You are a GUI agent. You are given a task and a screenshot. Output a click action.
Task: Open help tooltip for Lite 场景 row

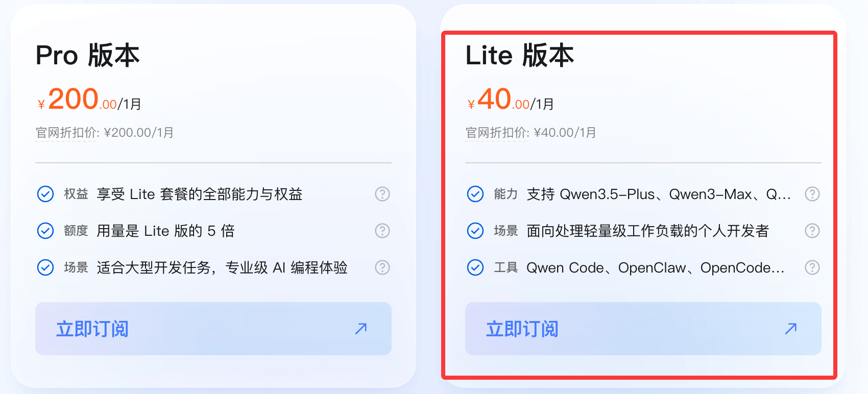click(812, 231)
